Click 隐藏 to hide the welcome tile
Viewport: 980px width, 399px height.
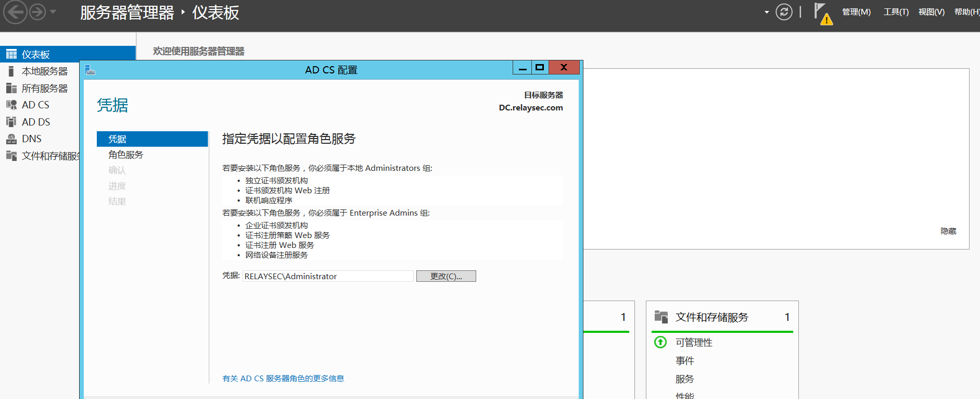click(x=948, y=231)
